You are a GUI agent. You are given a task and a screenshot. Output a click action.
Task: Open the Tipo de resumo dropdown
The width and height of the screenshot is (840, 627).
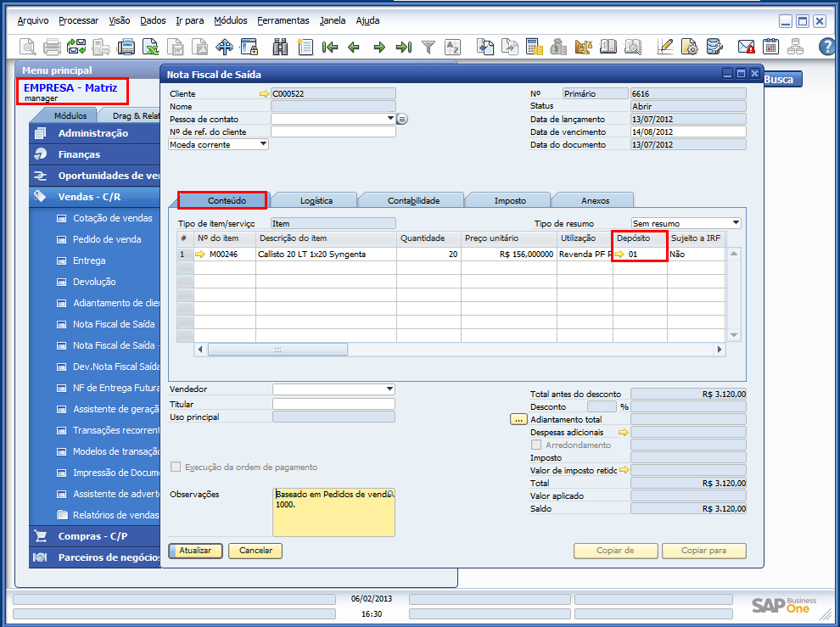736,223
